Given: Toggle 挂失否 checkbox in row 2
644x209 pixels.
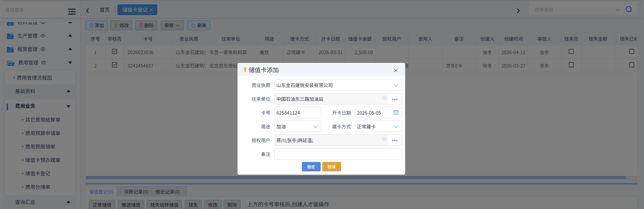Looking at the screenshot, I should (571, 65).
